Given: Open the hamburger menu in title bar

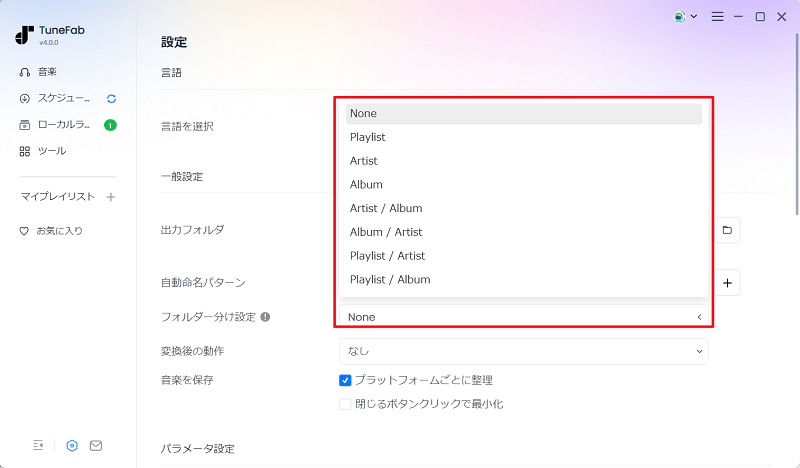Looking at the screenshot, I should click(x=717, y=17).
